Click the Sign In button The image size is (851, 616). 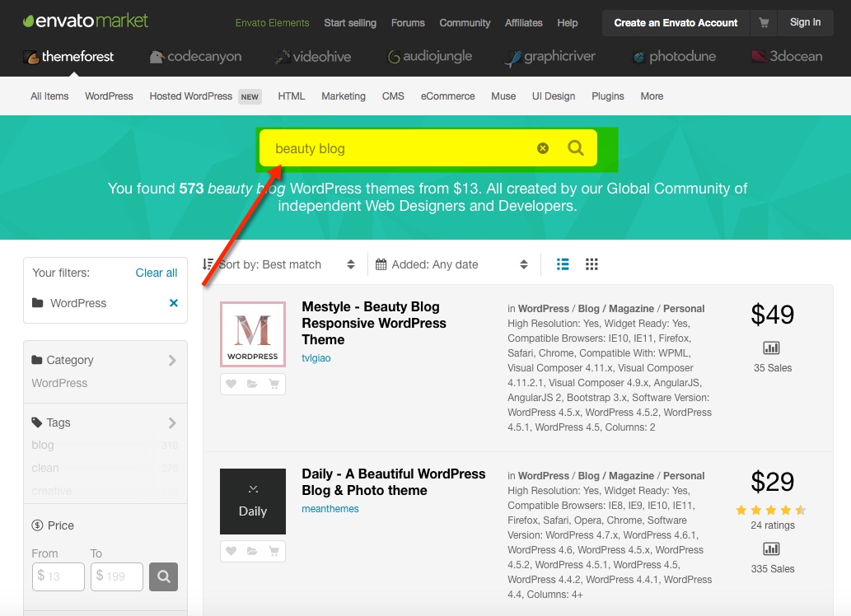click(806, 22)
